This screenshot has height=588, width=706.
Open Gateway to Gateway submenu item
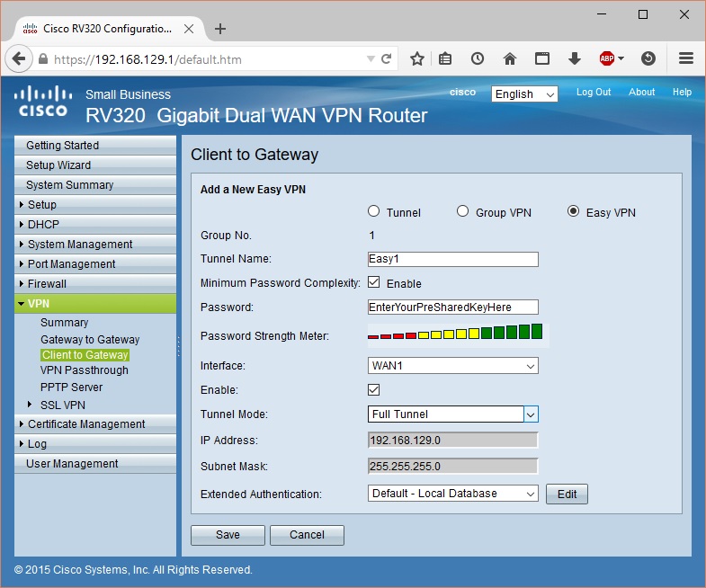(90, 340)
